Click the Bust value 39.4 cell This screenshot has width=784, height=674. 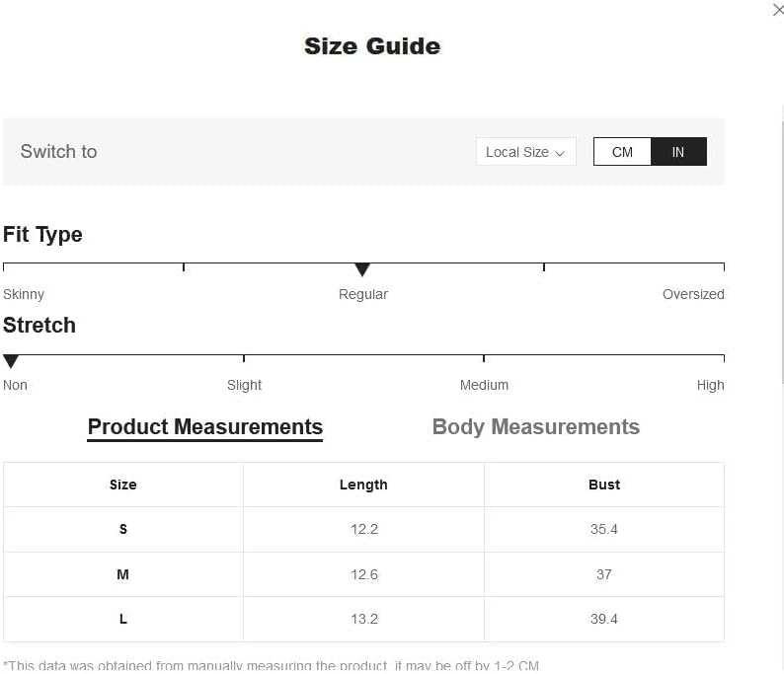click(x=604, y=619)
